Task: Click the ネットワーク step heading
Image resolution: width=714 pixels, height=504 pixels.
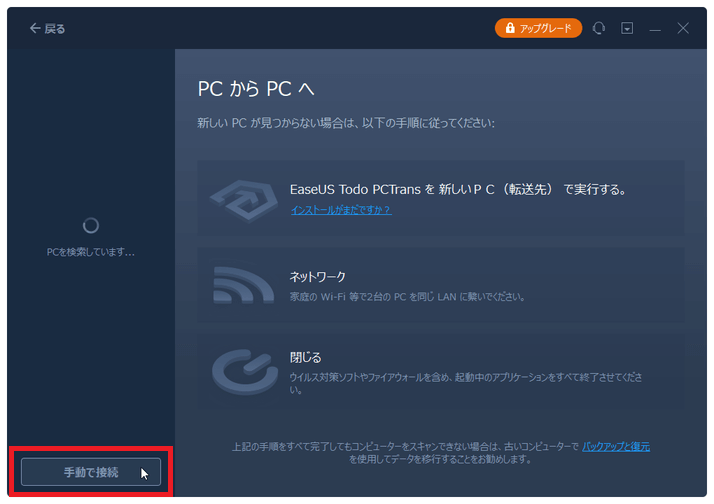Action: click(317, 276)
